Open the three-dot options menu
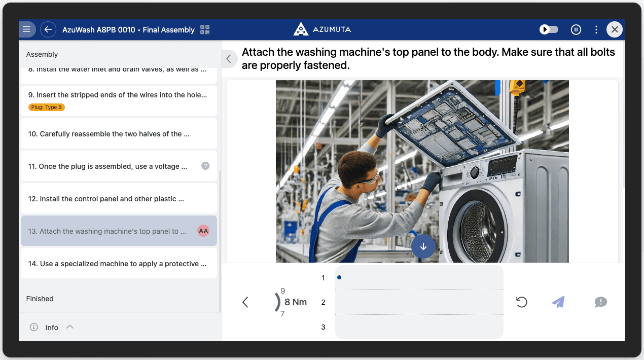644x360 pixels. click(596, 29)
